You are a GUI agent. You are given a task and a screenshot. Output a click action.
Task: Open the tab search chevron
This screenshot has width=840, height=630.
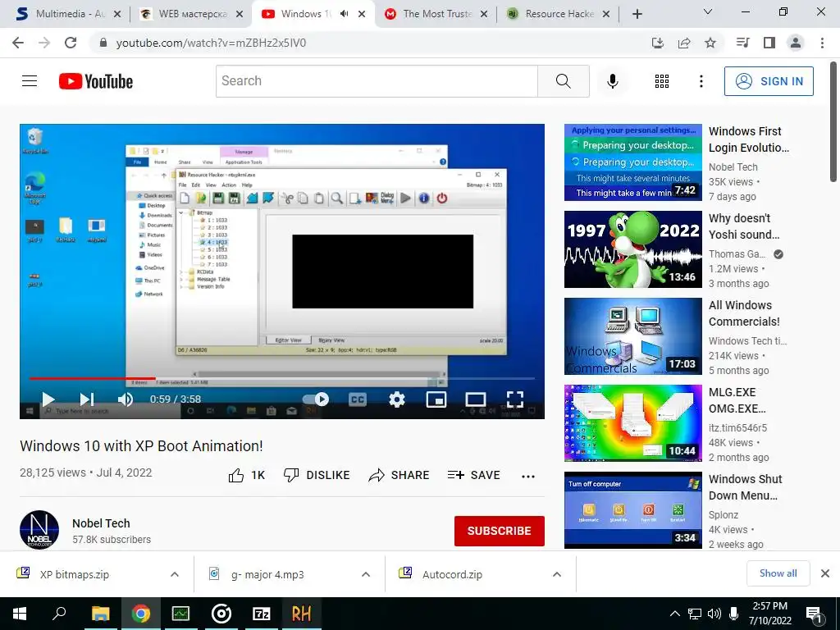coord(708,11)
